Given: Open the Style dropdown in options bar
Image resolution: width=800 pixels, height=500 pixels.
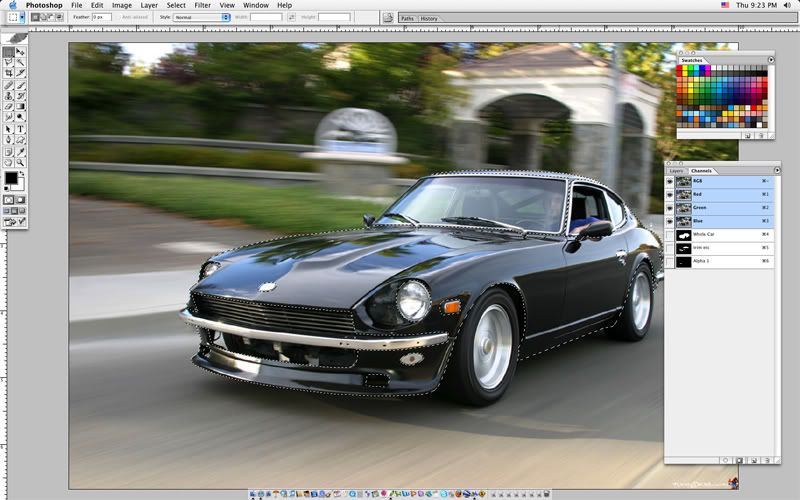Looking at the screenshot, I should pyautogui.click(x=201, y=17).
